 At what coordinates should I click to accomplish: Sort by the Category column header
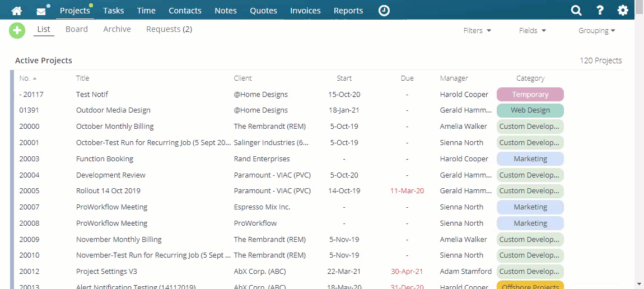[530, 78]
